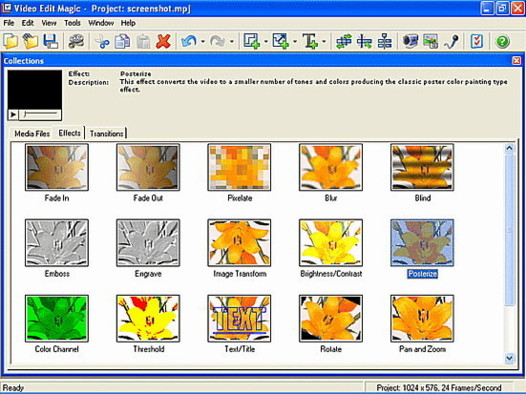This screenshot has height=394, width=526.
Task: Switch to the Transitions tab
Action: 106,133
